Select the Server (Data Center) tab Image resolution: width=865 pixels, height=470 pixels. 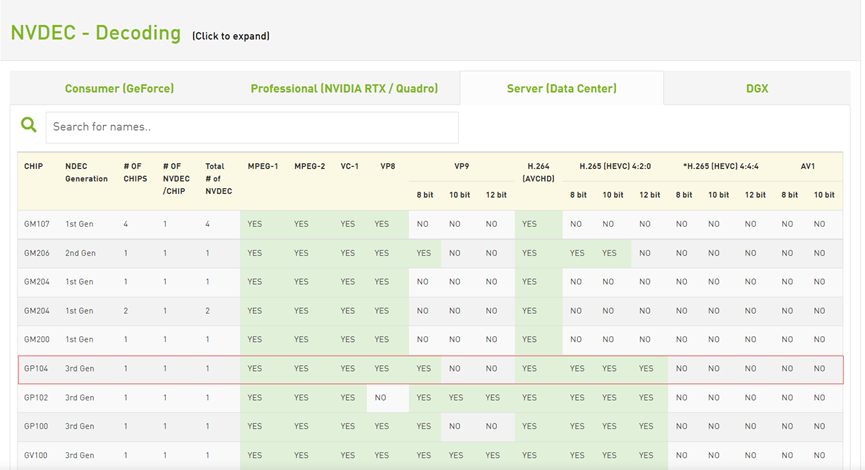[x=562, y=88]
